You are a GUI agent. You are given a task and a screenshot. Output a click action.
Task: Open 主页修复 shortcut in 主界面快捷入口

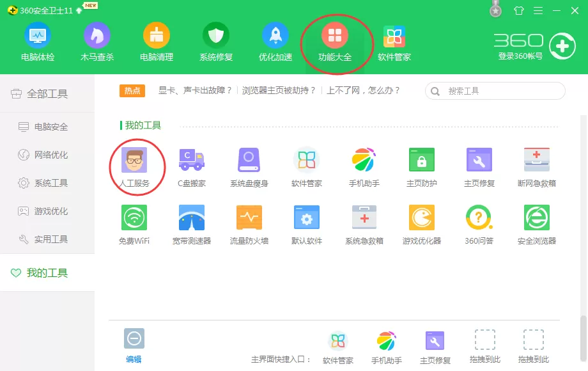435,348
